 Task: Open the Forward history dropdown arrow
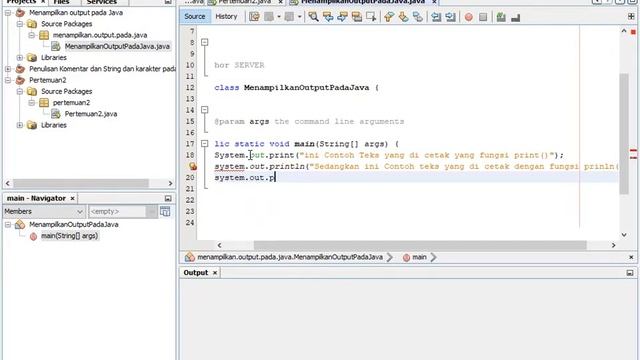tap(299, 17)
